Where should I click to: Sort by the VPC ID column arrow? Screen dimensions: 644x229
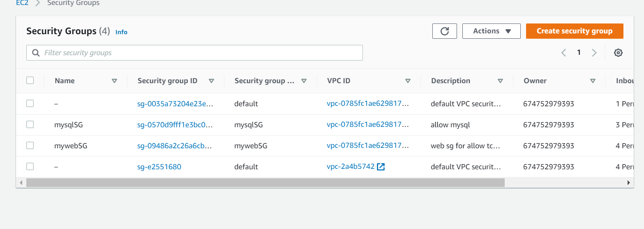click(x=408, y=81)
